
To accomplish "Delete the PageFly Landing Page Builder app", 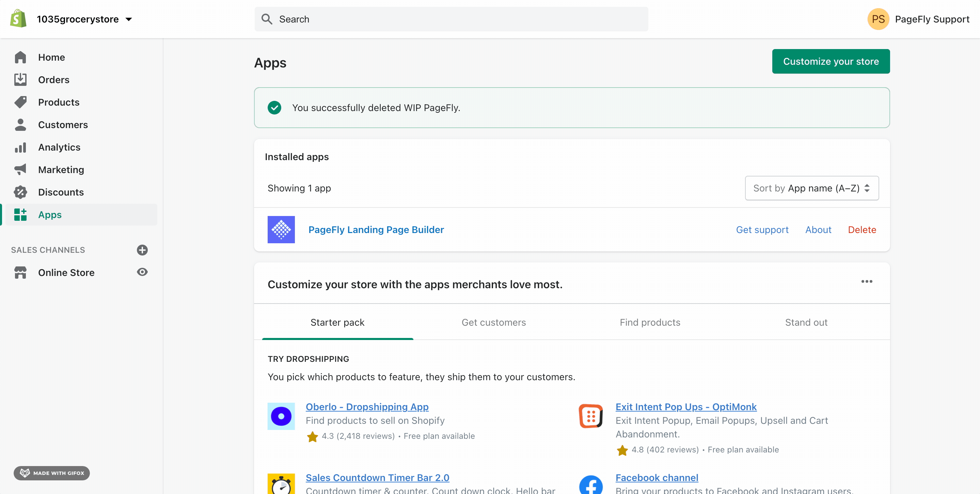I will [x=862, y=230].
